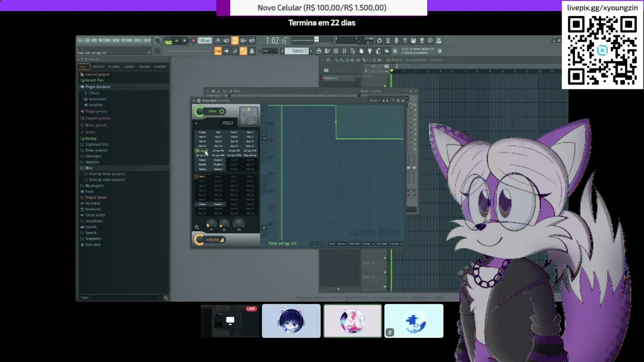Viewport: 644px width, 362px height.
Task: Open the Pattern 1 selector dropdown
Action: point(297,51)
